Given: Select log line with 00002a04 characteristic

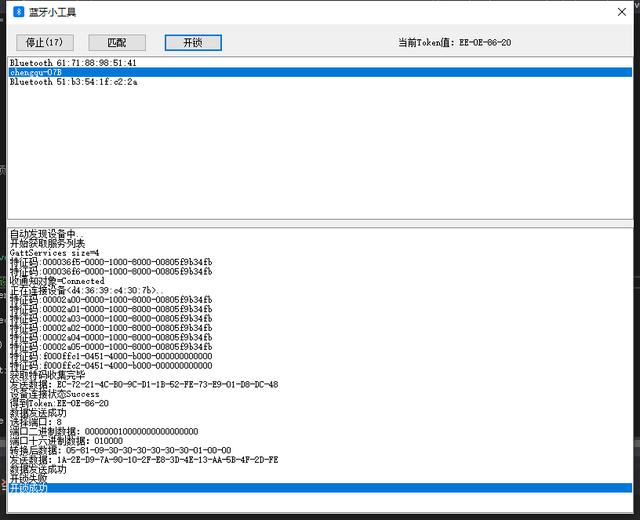Looking at the screenshot, I should coord(320,337).
